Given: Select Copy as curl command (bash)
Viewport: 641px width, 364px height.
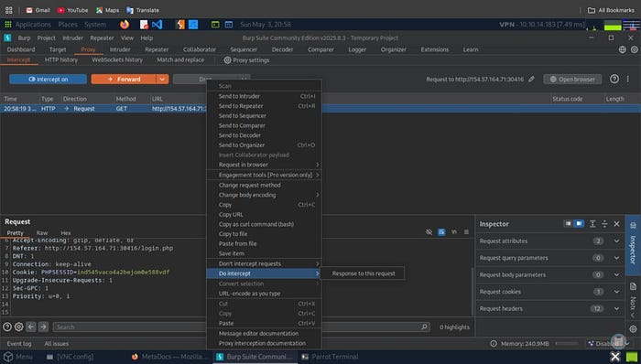Looking at the screenshot, I should tap(264, 224).
